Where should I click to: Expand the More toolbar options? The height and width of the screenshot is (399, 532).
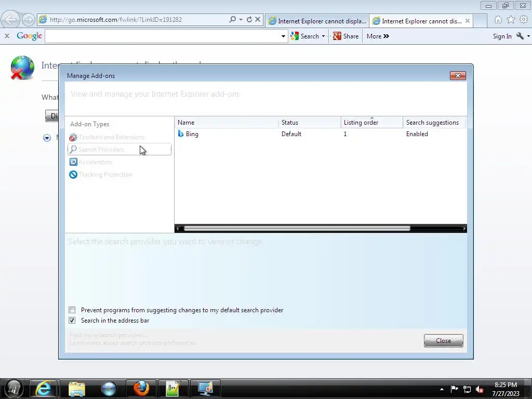click(378, 36)
